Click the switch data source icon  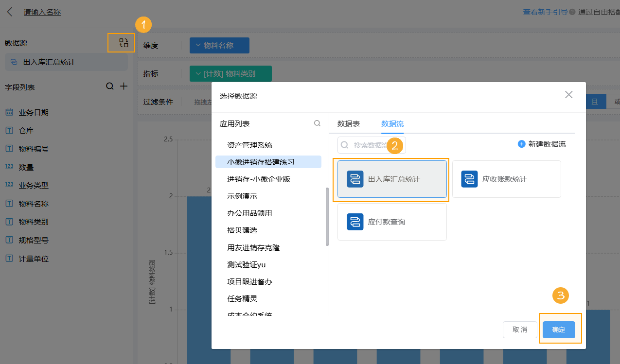124,43
